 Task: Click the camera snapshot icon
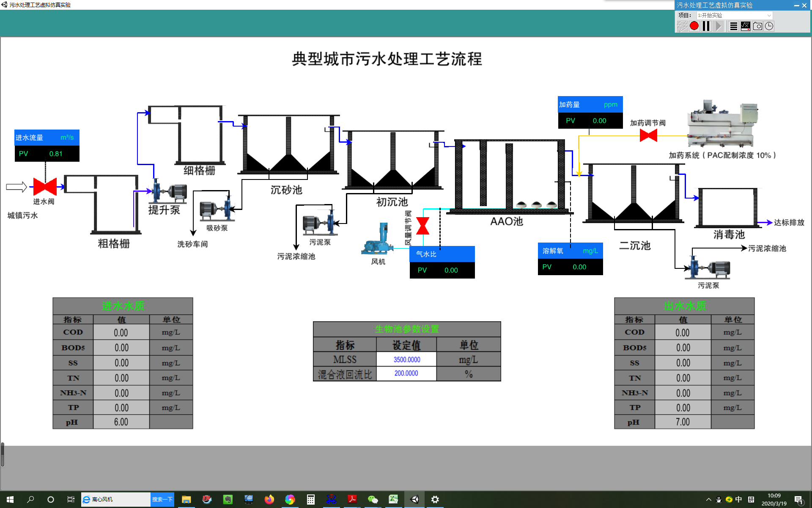point(757,26)
